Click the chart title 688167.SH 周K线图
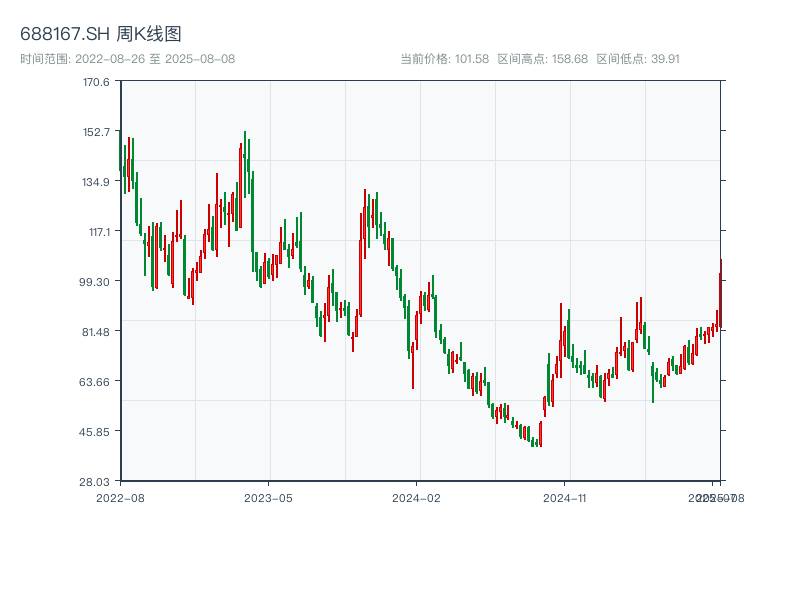 click(x=101, y=34)
